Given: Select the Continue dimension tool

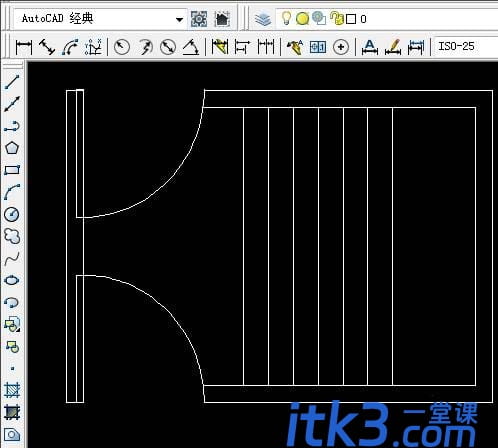Looking at the screenshot, I should point(266,47).
